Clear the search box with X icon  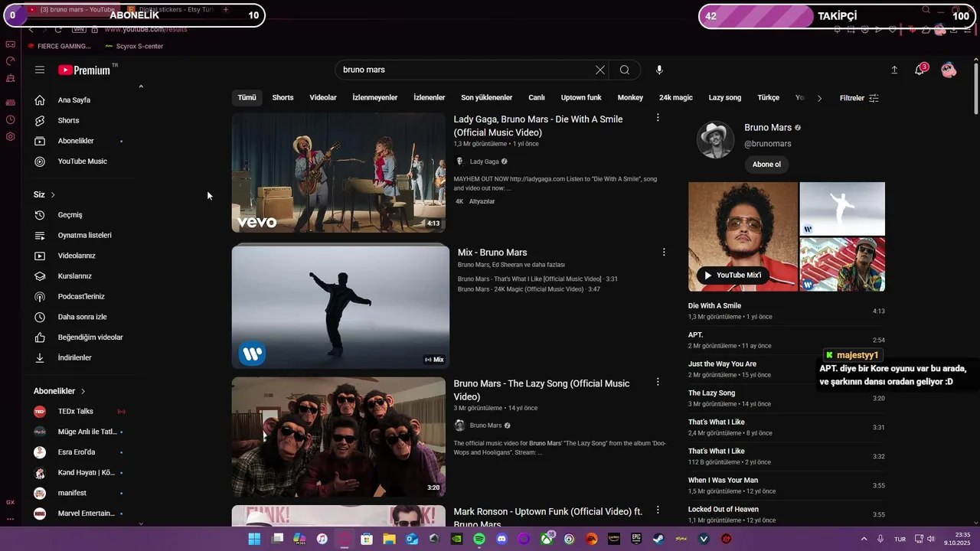tap(600, 70)
